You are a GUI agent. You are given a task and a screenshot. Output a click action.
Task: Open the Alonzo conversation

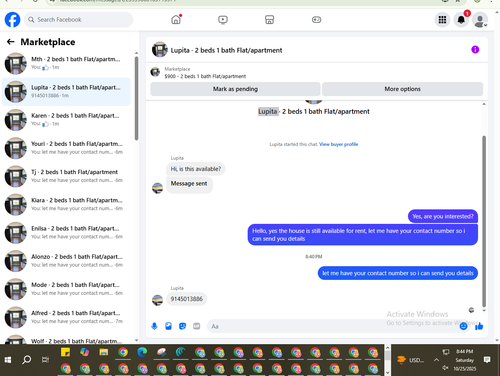click(66, 261)
